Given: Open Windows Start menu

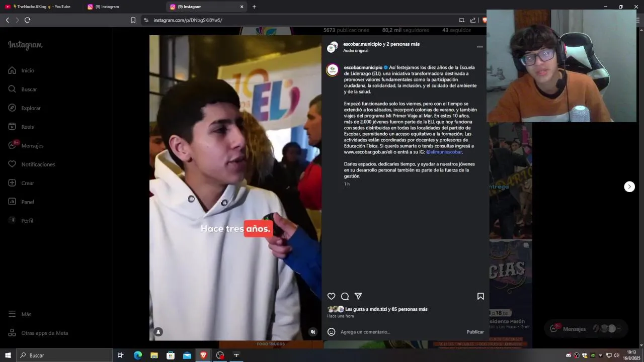Looking at the screenshot, I should (x=8, y=355).
